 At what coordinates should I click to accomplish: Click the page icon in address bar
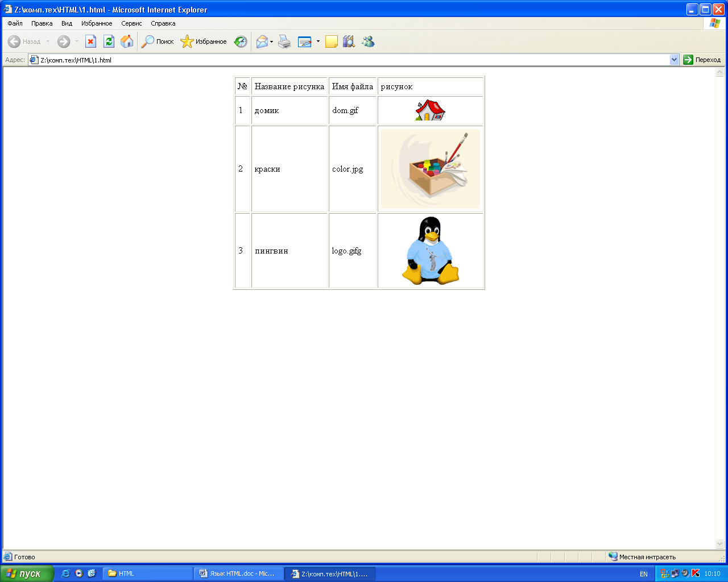34,60
